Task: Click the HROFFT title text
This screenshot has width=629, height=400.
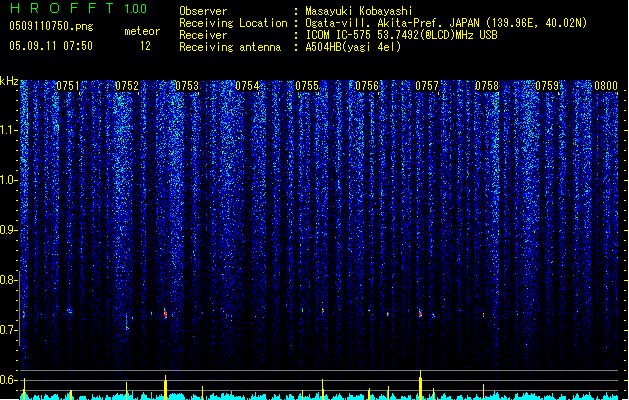Action: (62, 8)
